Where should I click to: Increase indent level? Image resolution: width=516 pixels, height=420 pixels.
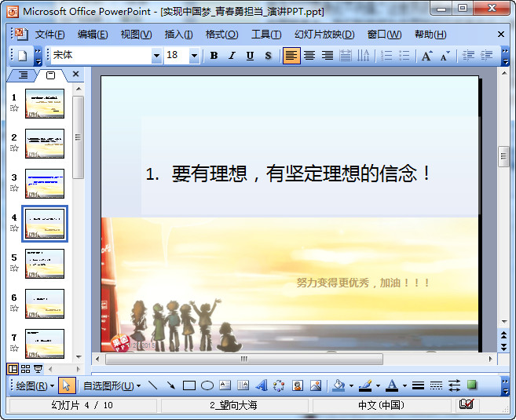(486, 56)
